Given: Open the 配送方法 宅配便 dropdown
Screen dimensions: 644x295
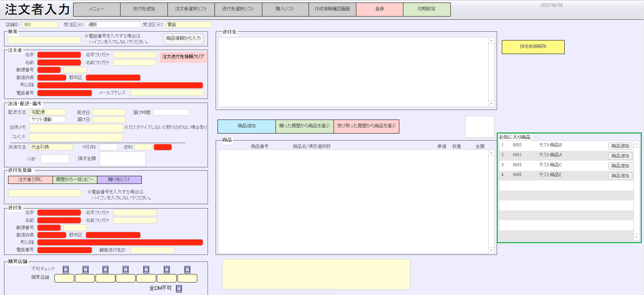Looking at the screenshot, I should coord(47,112).
